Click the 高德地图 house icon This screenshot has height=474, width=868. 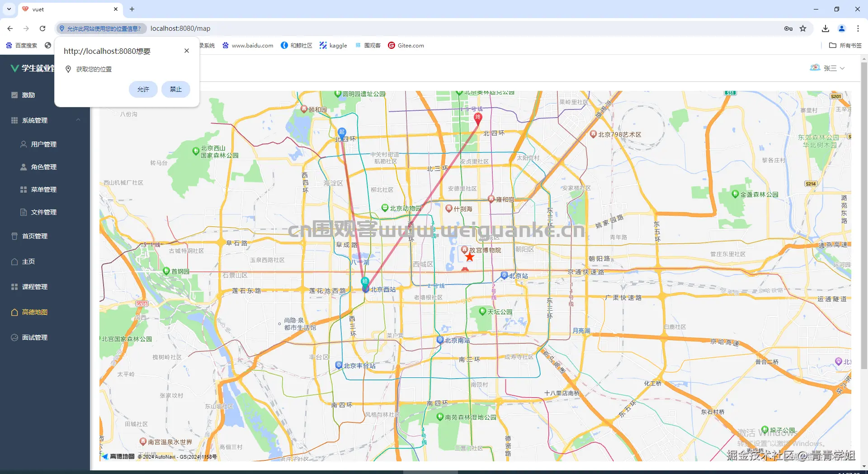click(14, 312)
